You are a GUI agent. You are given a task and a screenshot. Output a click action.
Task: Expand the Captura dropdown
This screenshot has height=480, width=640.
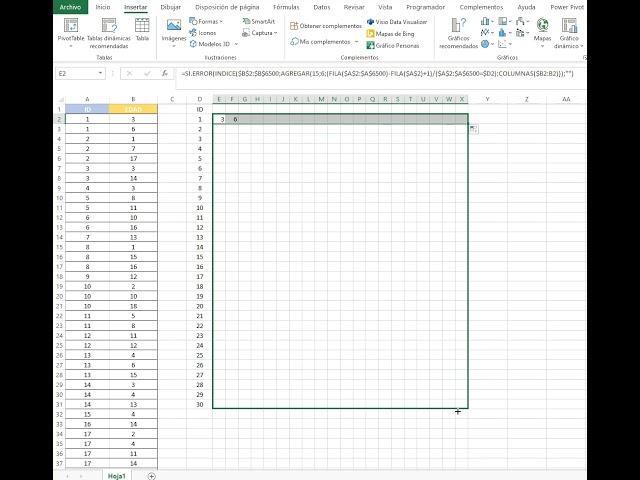(x=262, y=33)
